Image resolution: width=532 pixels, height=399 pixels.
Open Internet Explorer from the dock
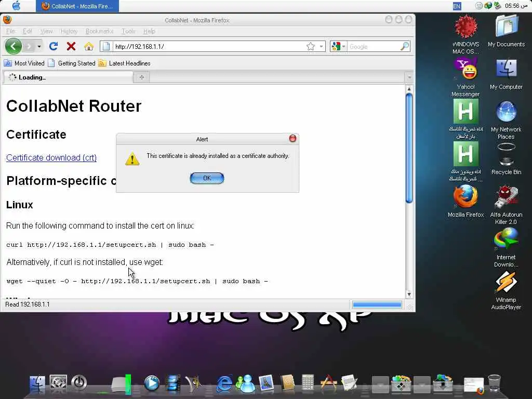coord(224,384)
